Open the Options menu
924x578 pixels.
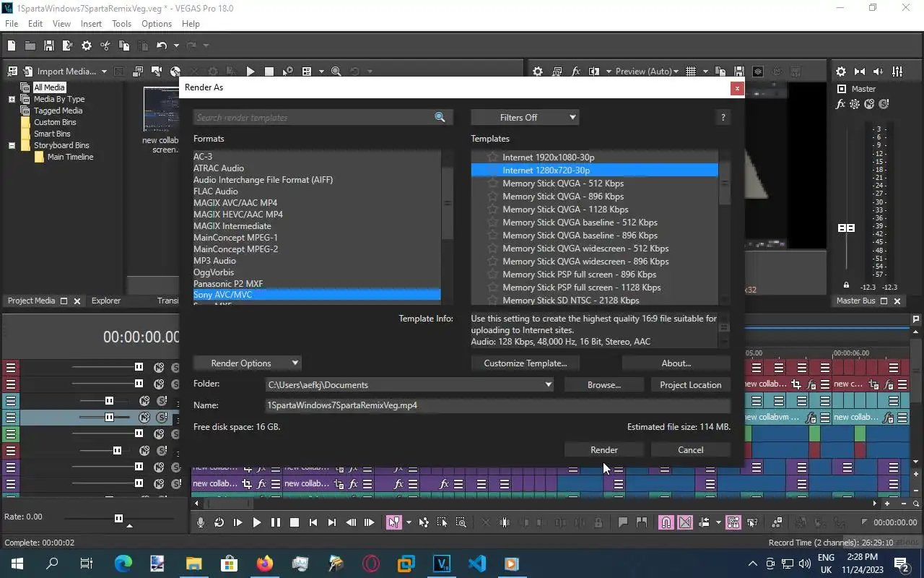[x=157, y=24]
